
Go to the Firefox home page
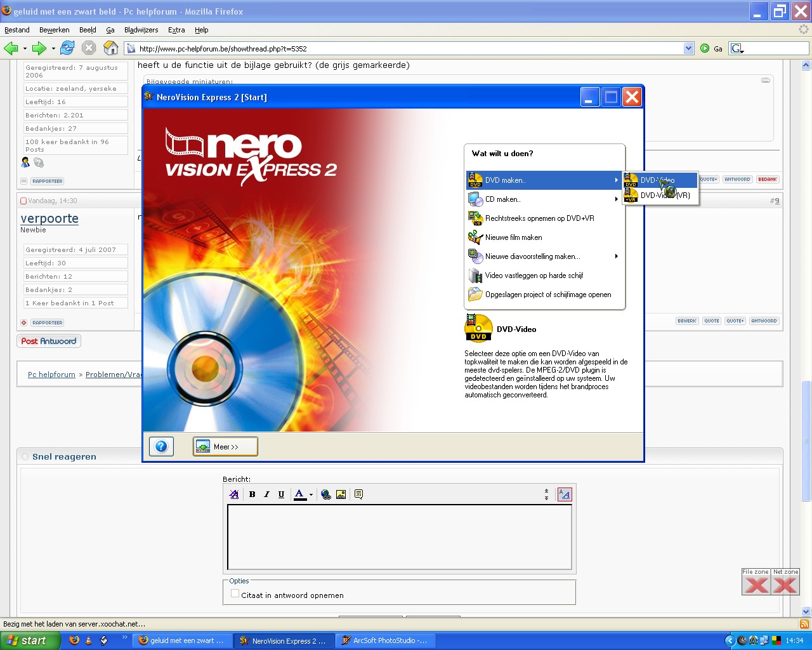110,48
